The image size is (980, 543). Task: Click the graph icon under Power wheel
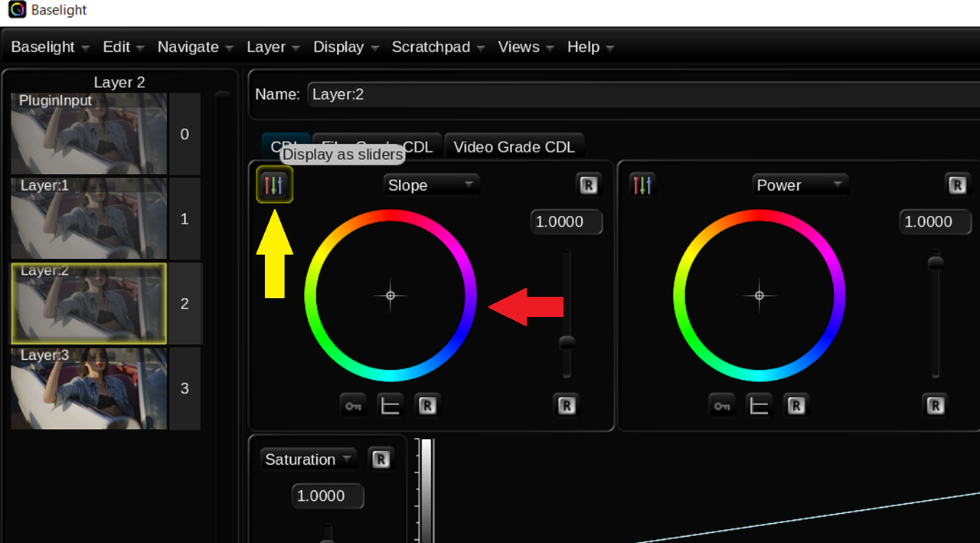(759, 406)
